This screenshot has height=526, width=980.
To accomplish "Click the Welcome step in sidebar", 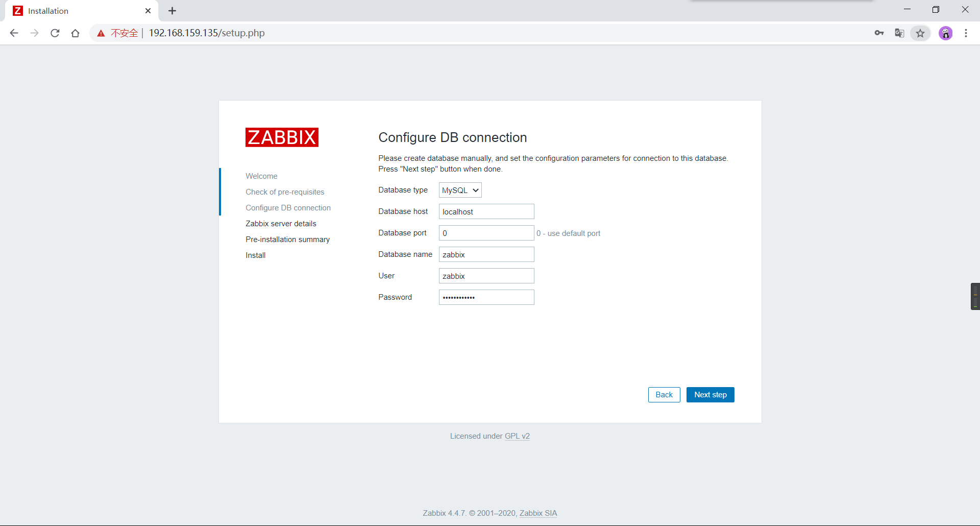I will point(261,176).
